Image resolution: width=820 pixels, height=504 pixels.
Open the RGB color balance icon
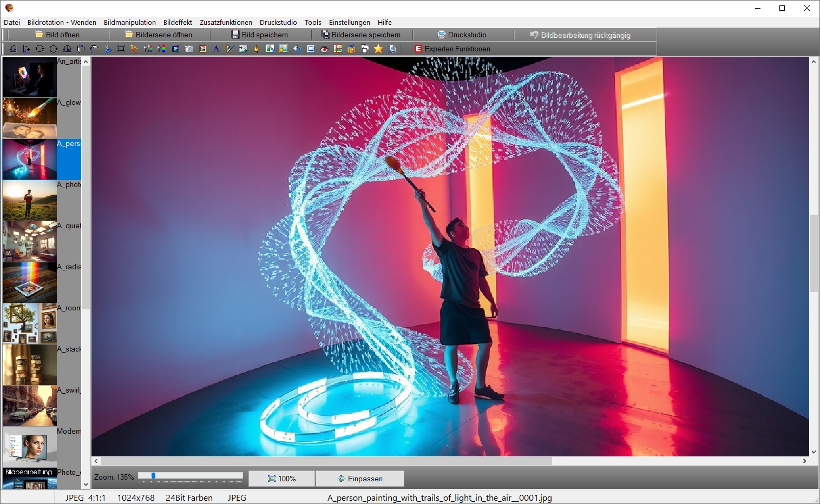click(162, 49)
